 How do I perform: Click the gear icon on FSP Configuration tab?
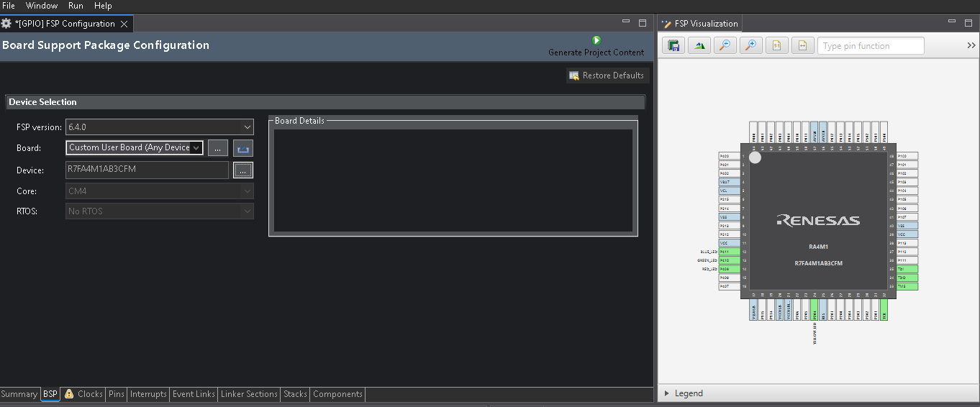pyautogui.click(x=6, y=24)
